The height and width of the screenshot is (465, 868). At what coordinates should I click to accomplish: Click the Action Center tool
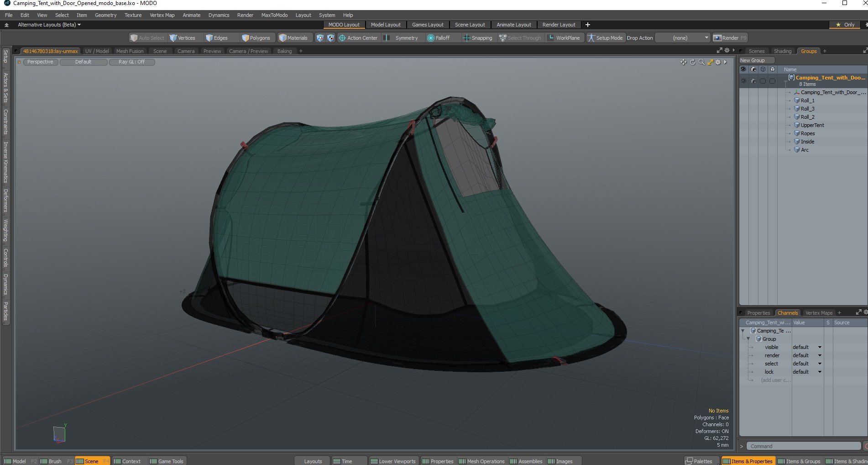click(x=358, y=38)
